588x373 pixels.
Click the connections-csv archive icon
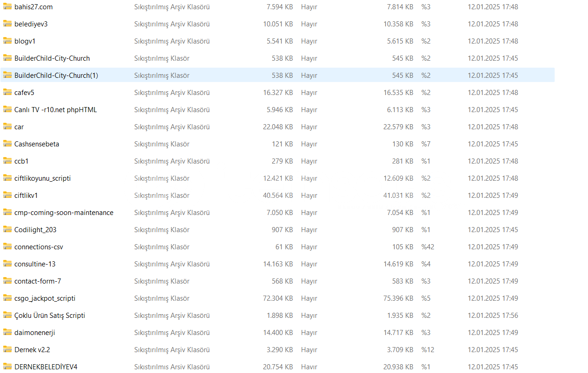tap(7, 247)
